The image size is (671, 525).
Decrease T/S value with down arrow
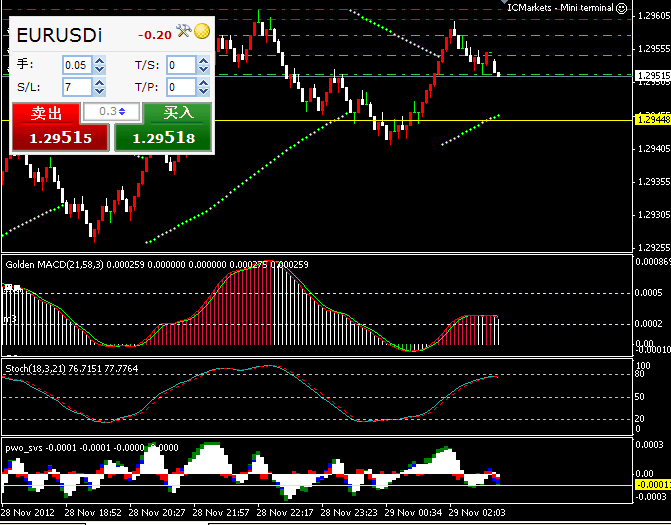(204, 69)
